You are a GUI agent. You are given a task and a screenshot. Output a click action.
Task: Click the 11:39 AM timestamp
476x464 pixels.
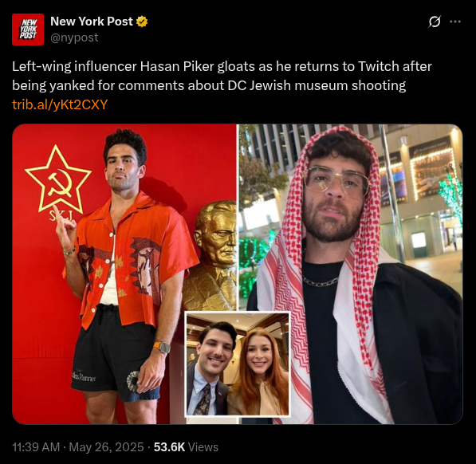pos(36,447)
